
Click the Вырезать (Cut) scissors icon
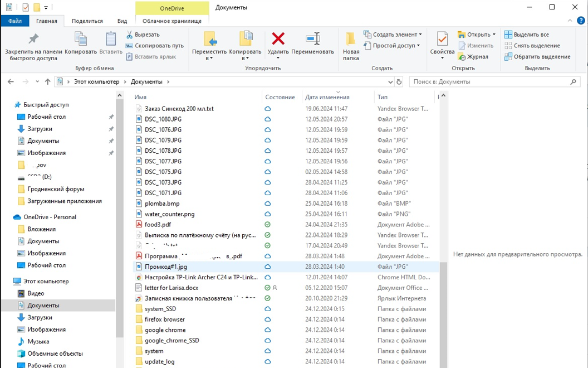(130, 35)
